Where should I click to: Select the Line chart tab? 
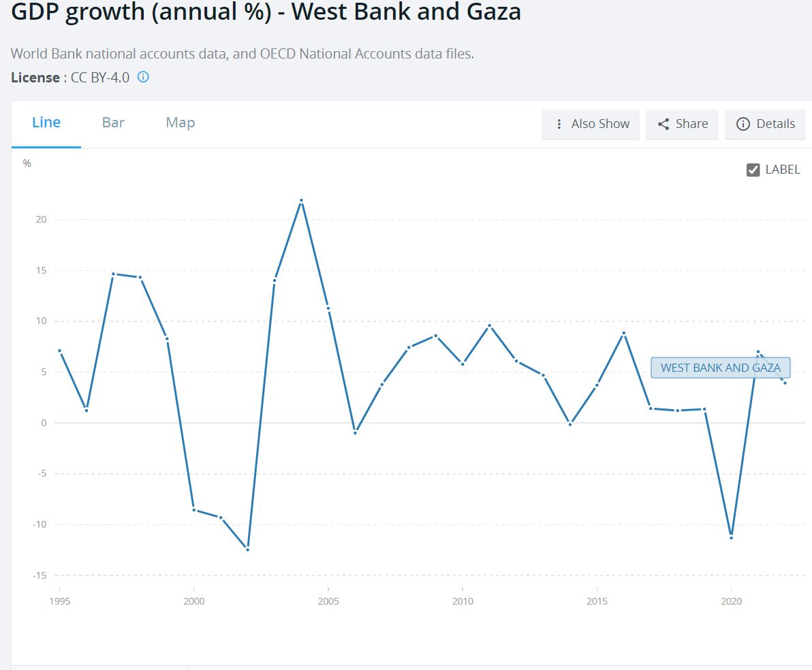[x=46, y=123]
